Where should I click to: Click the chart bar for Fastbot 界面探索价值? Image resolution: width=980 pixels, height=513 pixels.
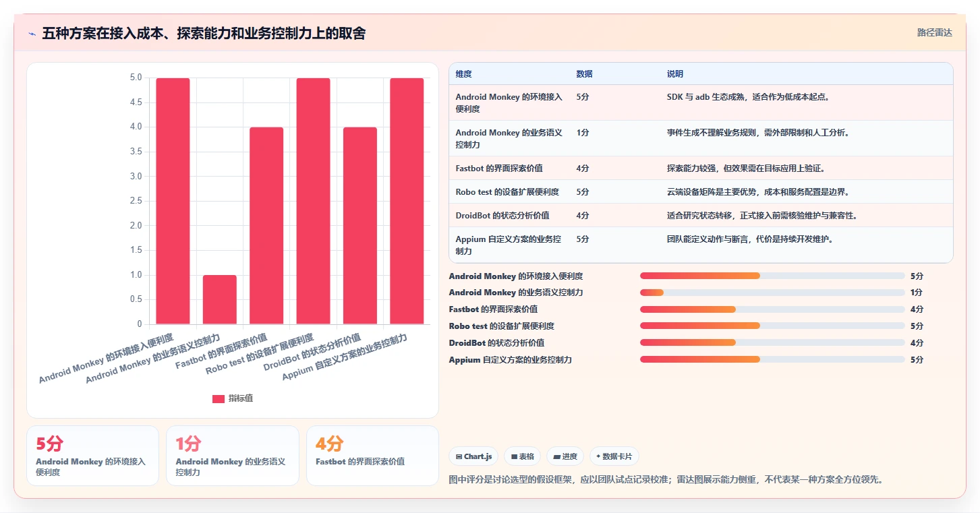click(x=266, y=226)
